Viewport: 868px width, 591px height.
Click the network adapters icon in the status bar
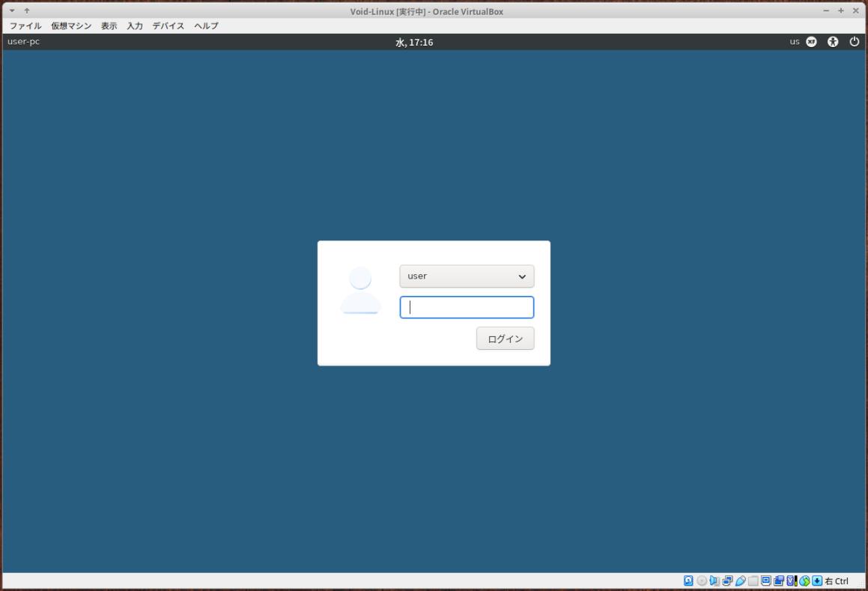click(727, 581)
